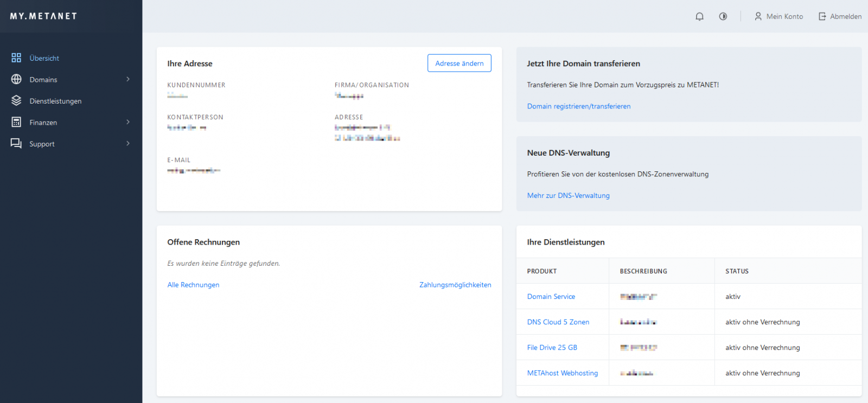Viewport: 868px width, 403px height.
Task: Click the Support chat bubble icon
Action: (x=16, y=144)
